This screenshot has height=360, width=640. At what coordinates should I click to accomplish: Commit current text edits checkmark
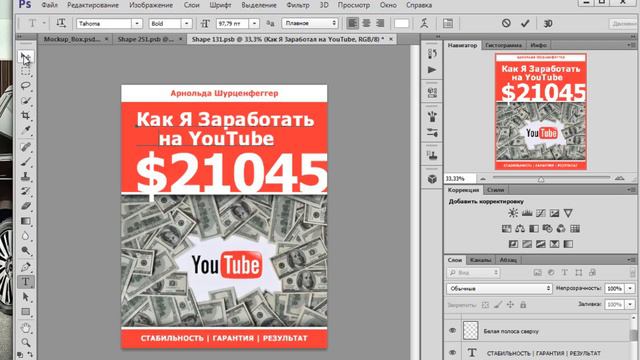[525, 23]
